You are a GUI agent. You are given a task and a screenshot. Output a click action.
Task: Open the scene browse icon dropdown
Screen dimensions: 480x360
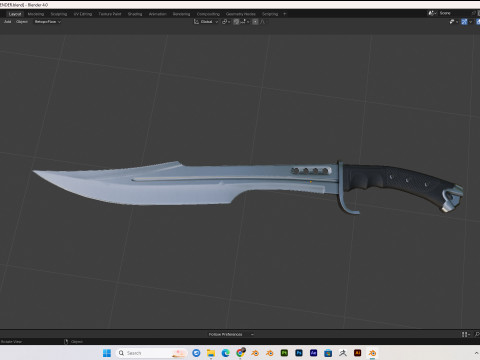(433, 13)
